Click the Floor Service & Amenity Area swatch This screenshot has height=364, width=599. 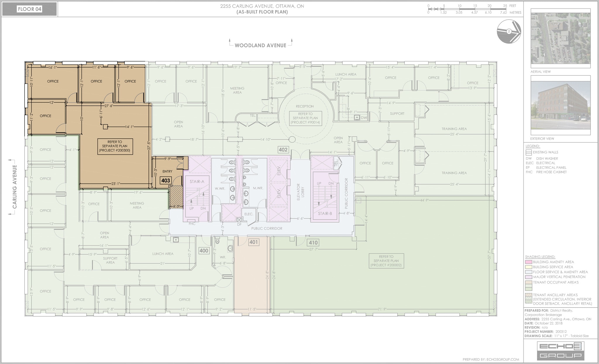pyautogui.click(x=528, y=272)
